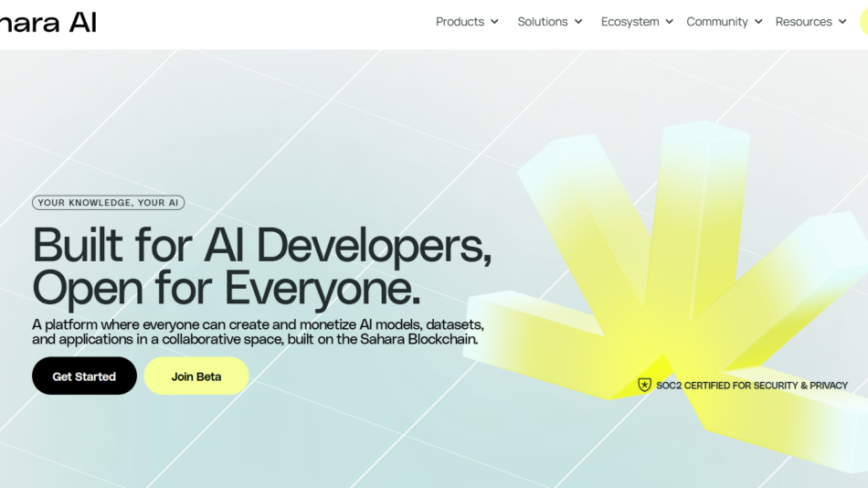The width and height of the screenshot is (868, 488).
Task: Expand the chevron next to Ecosystem
Action: 669,22
